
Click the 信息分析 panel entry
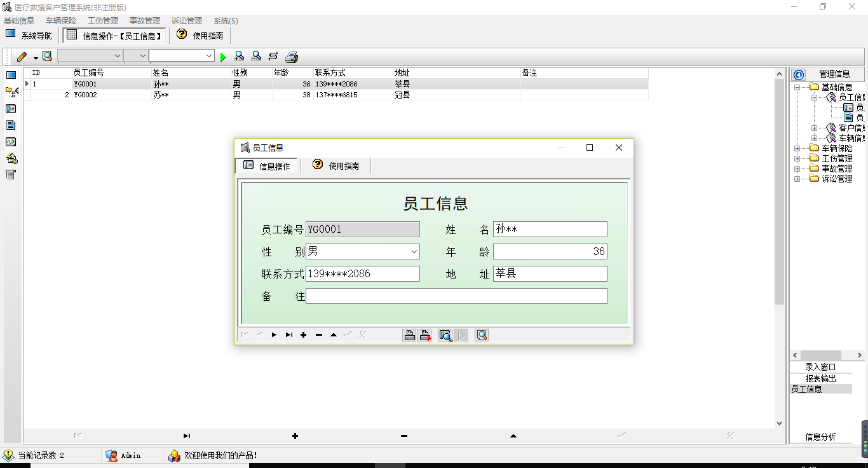(x=820, y=437)
